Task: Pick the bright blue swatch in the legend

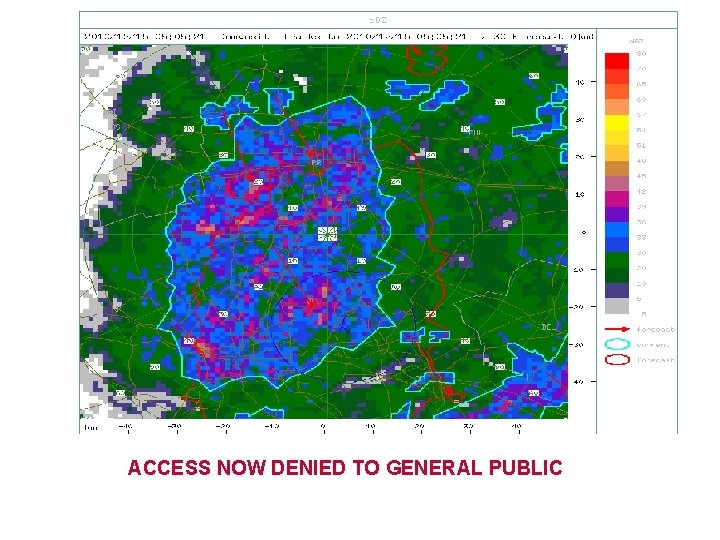Action: click(x=617, y=230)
